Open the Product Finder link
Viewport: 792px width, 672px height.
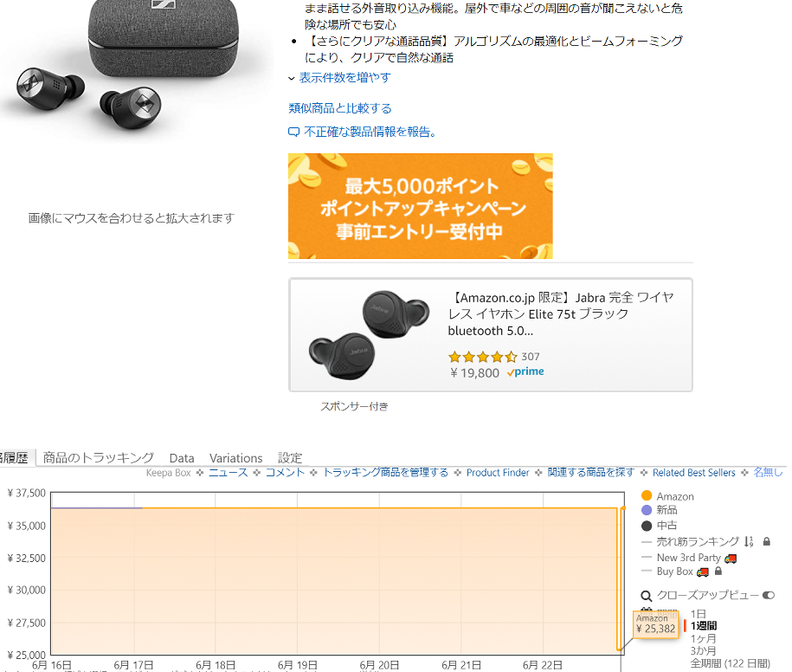(498, 473)
